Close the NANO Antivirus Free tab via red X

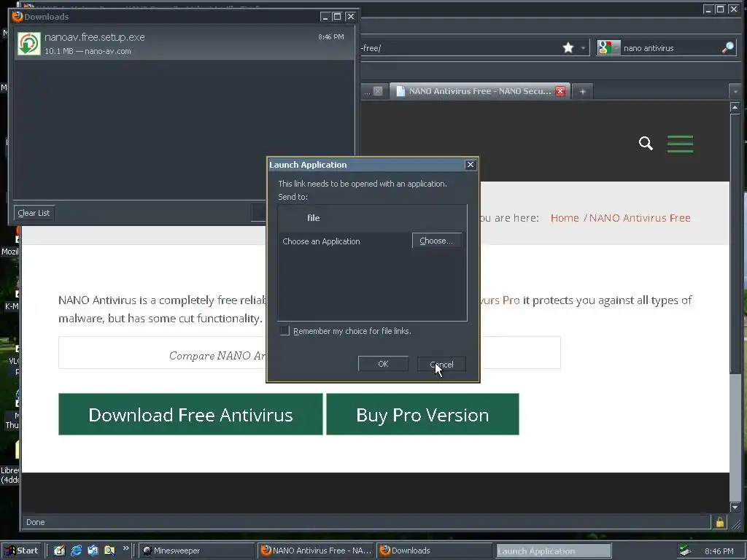(560, 91)
